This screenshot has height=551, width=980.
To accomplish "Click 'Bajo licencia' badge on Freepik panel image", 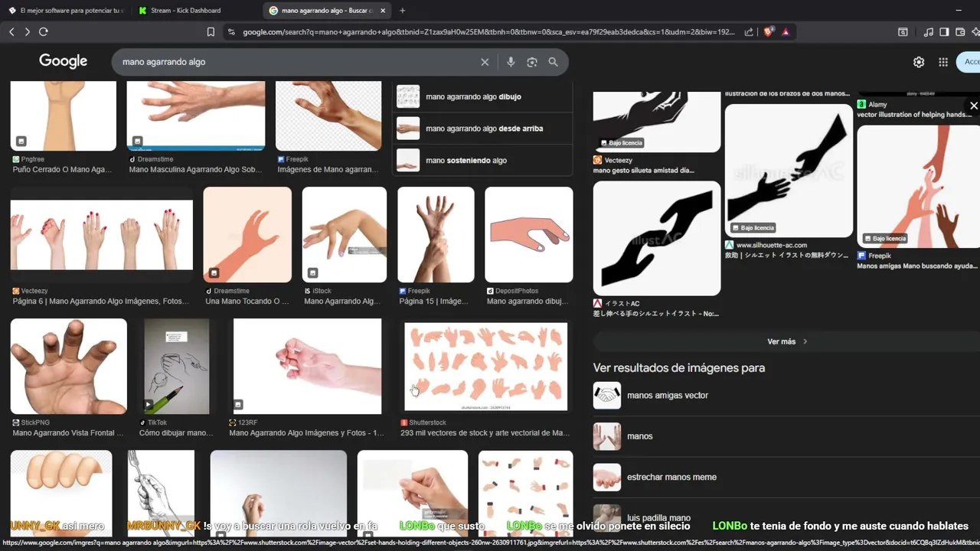I will click(885, 239).
